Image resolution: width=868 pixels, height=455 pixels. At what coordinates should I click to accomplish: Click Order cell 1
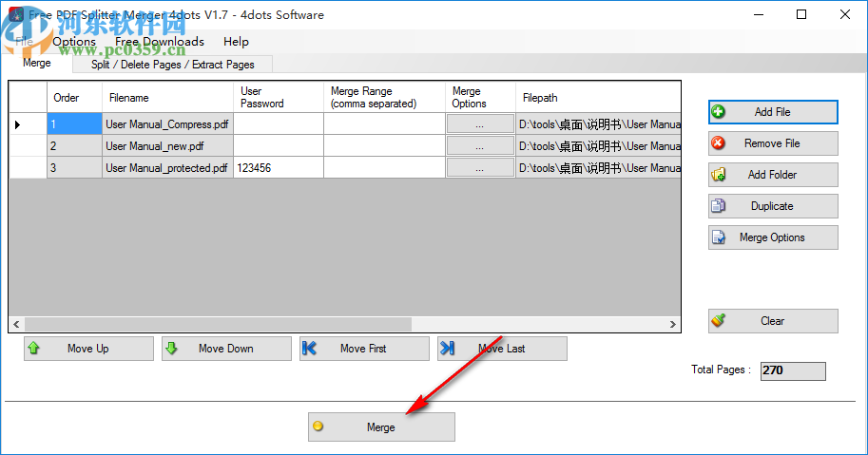[75, 123]
